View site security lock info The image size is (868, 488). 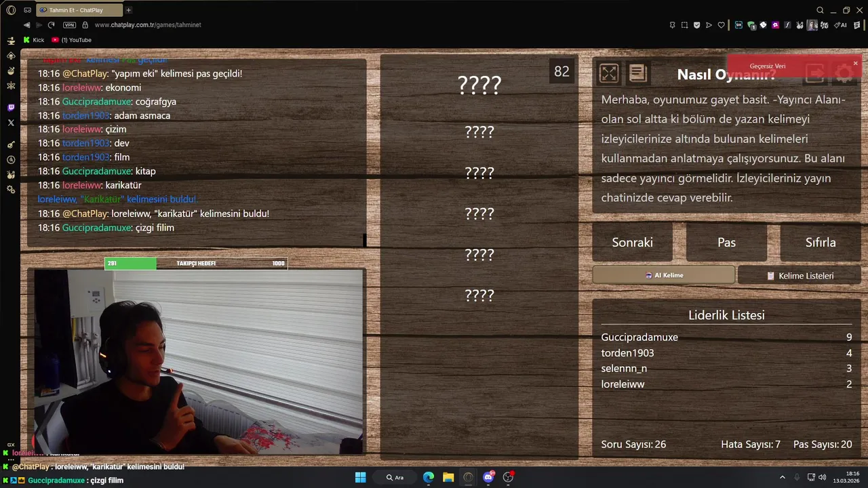85,25
